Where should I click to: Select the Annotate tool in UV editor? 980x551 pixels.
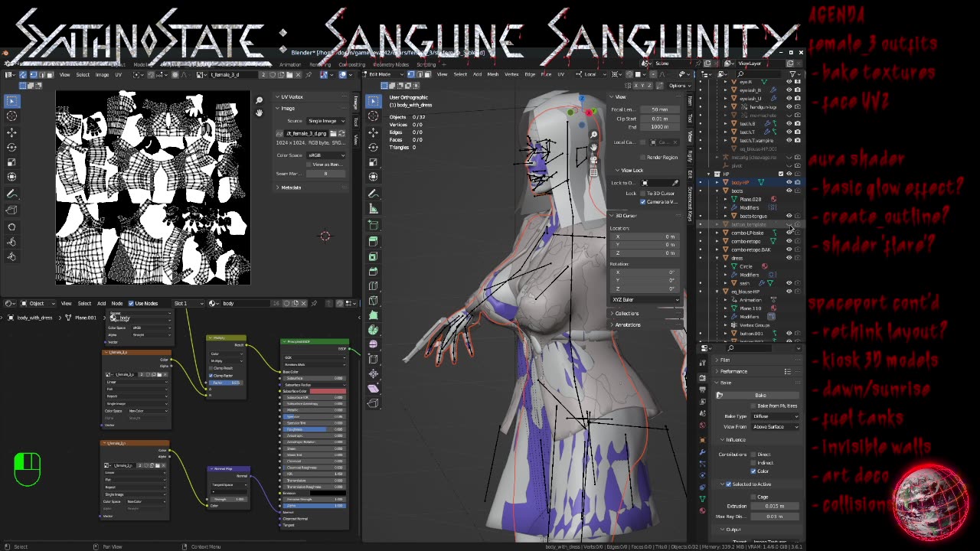[11, 193]
